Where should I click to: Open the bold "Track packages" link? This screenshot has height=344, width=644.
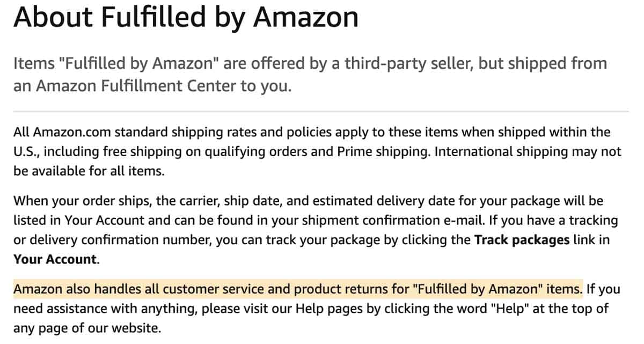tap(522, 240)
